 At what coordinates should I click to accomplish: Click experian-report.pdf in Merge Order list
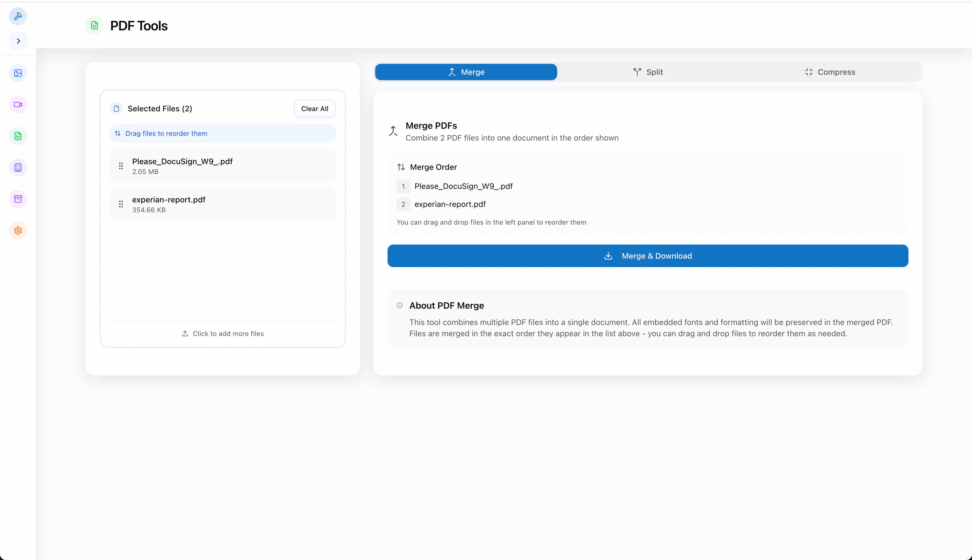tap(450, 205)
